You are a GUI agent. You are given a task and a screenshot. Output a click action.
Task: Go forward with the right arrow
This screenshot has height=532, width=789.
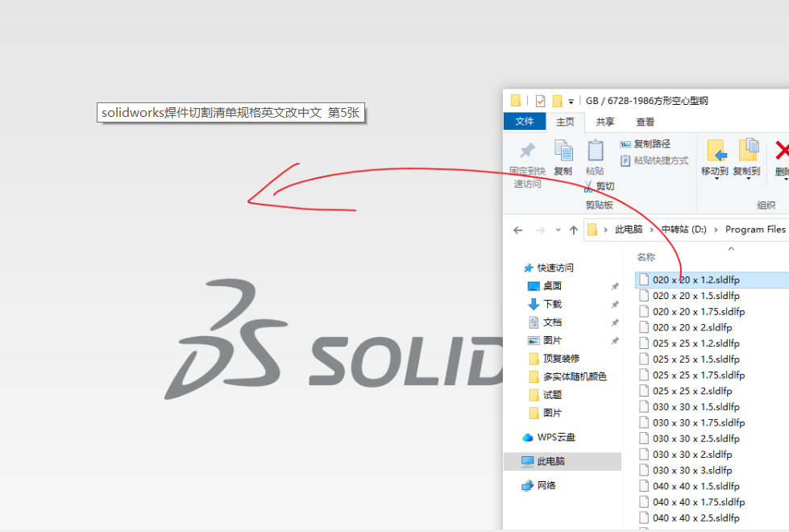[540, 230]
